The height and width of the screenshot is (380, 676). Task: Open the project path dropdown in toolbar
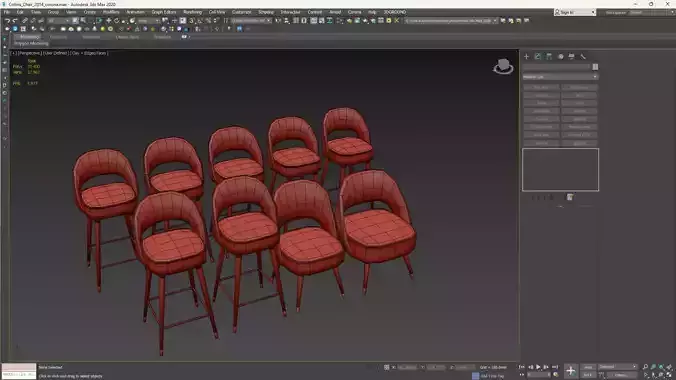click(451, 20)
